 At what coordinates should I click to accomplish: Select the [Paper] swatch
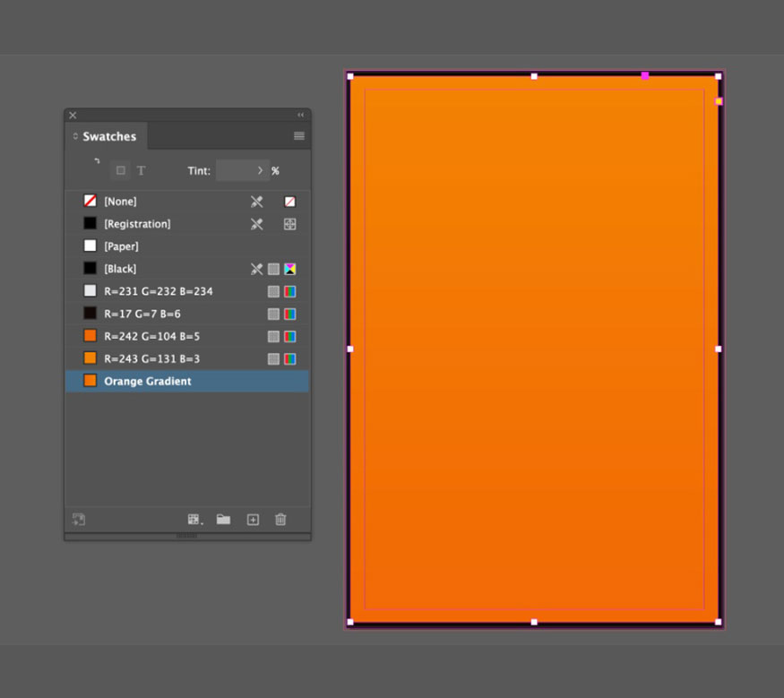pos(187,246)
